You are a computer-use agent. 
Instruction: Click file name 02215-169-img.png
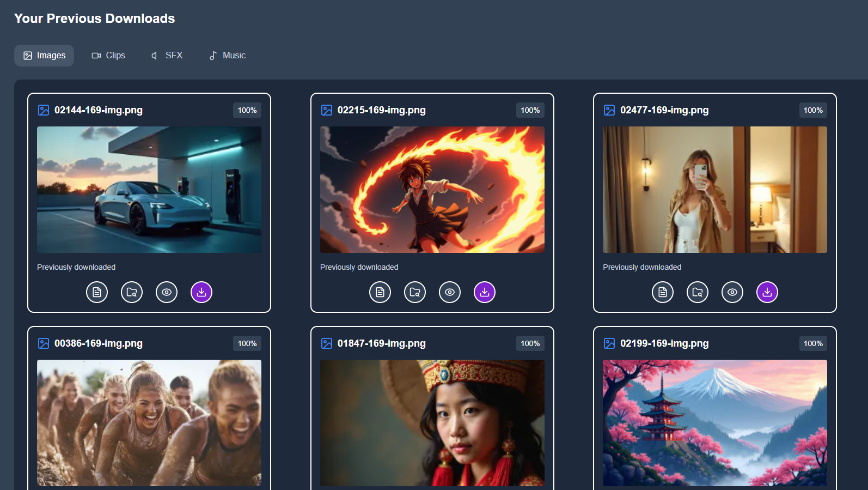[382, 110]
